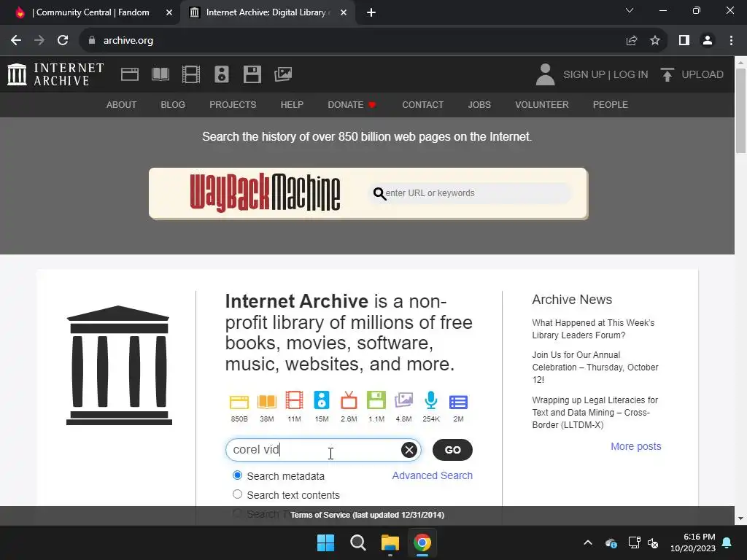Open Wrapping up Legal Literacies post
This screenshot has height=560, width=747.
[x=595, y=413]
